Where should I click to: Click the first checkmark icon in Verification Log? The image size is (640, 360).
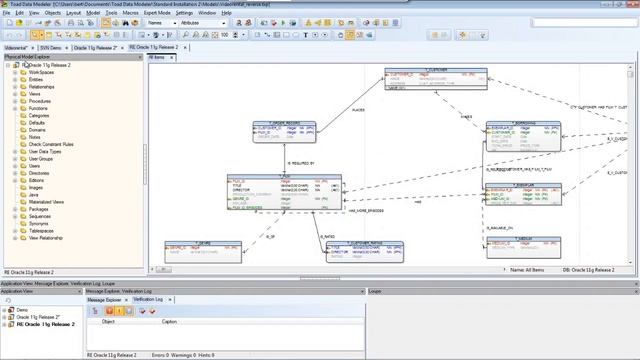(142, 311)
